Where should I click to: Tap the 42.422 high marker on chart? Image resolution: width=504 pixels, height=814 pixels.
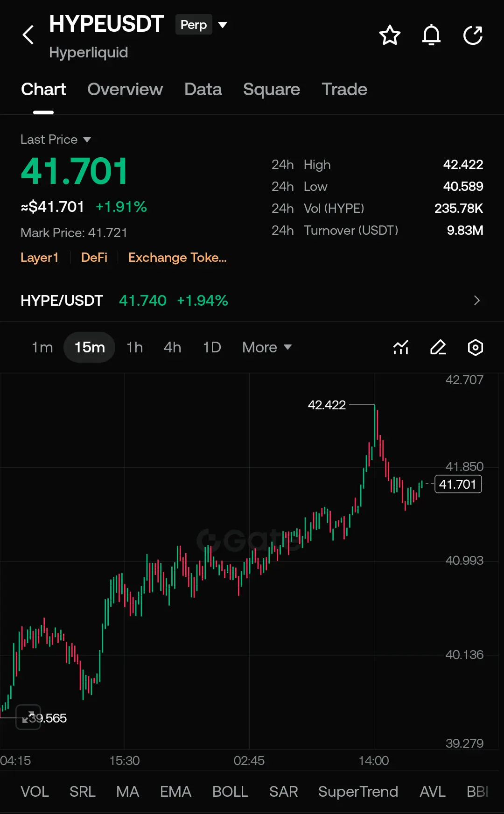pos(327,405)
